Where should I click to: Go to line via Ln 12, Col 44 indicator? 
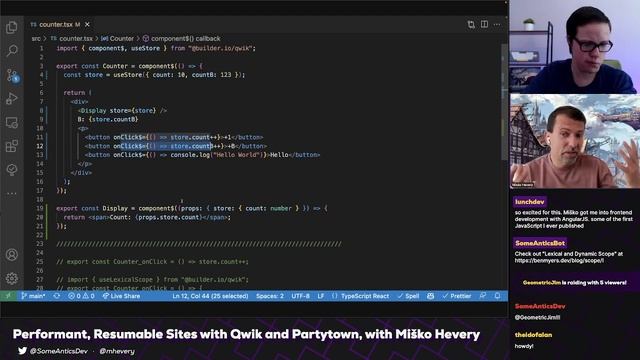210,296
